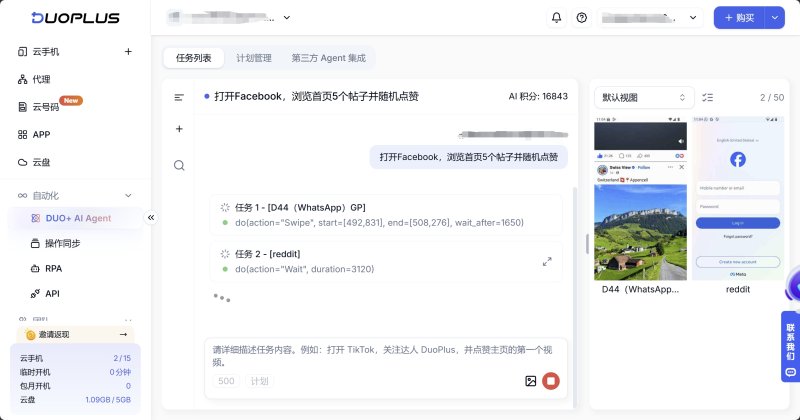Stop the running task with the red stop button

[x=551, y=381]
